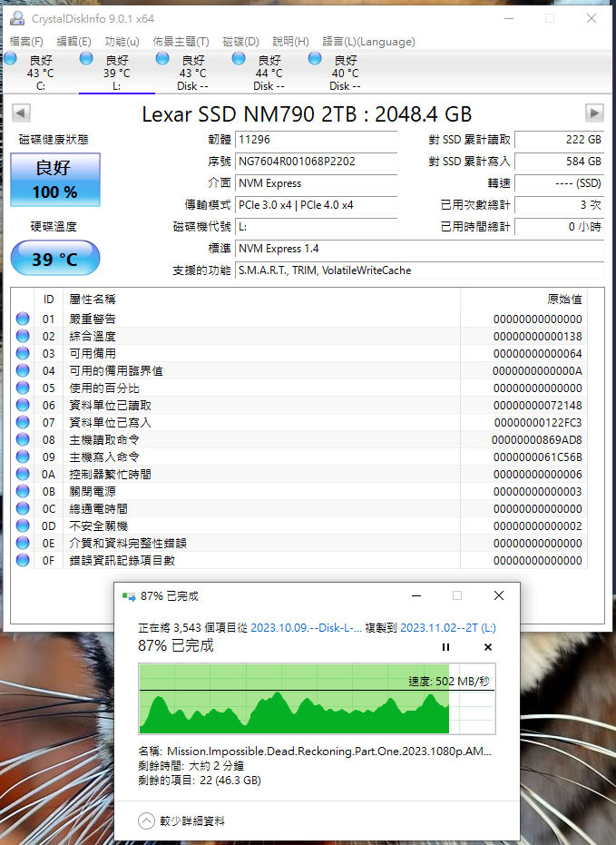This screenshot has width=616, height=845.
Task: Go to previous disk with left arrow
Action: click(21, 113)
